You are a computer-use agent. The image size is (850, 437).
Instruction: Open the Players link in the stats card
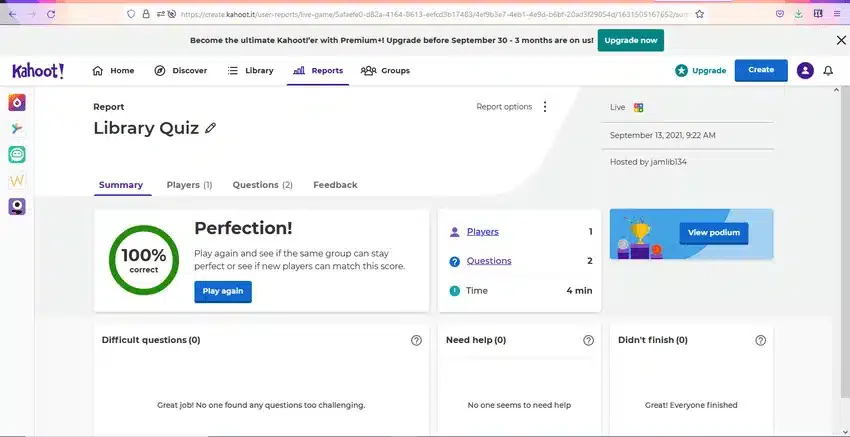[x=482, y=232]
